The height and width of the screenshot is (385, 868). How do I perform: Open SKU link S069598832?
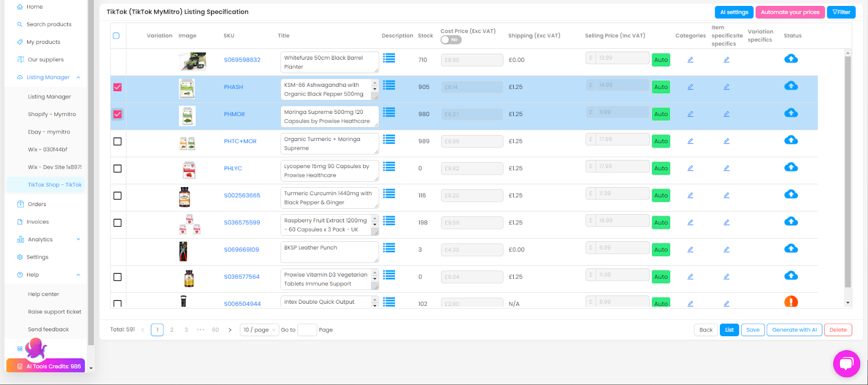click(242, 60)
